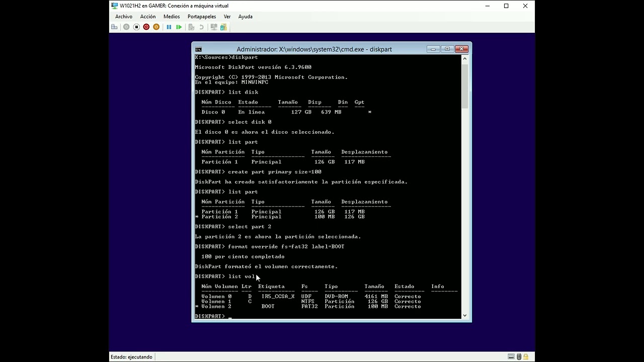The image size is (644, 362).
Task: Reset the VM with the green play icon
Action: pyautogui.click(x=179, y=27)
